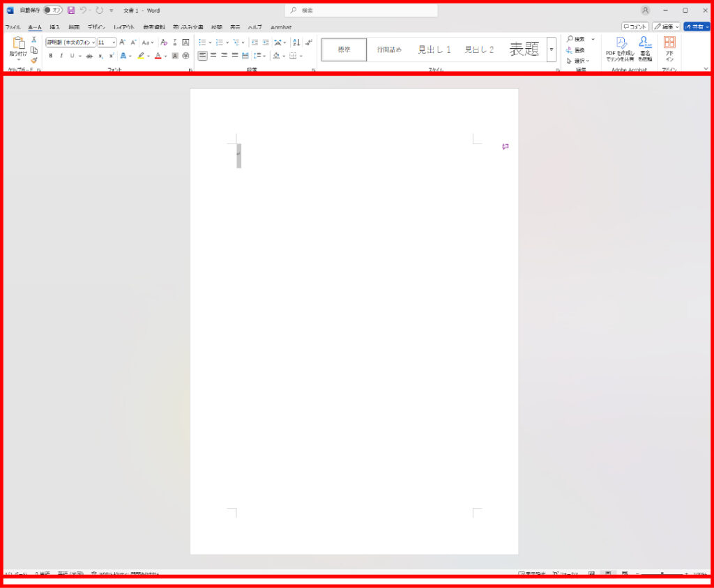The height and width of the screenshot is (588, 714).
Task: Apply the 表題 (Title) style
Action: 524,49
